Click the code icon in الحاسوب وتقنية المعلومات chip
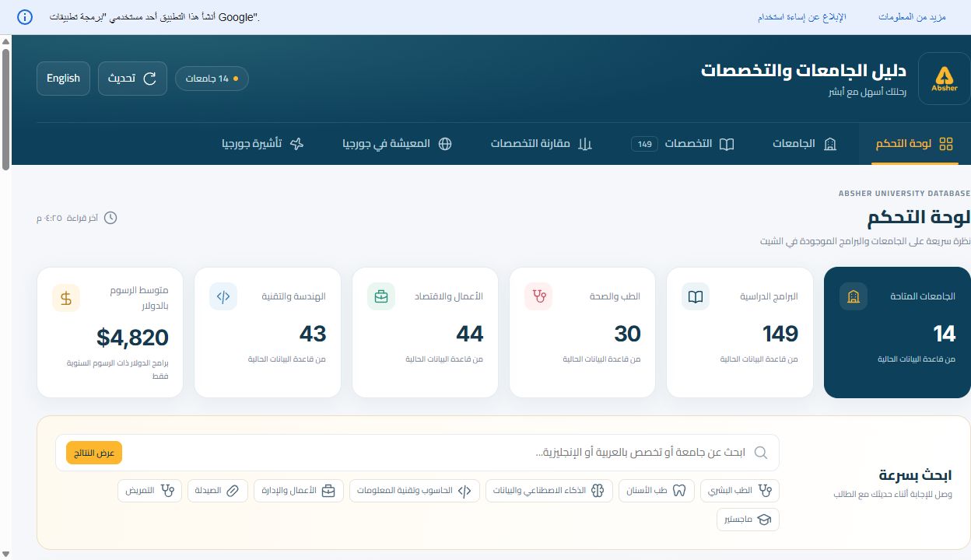The image size is (971, 560). point(464,491)
